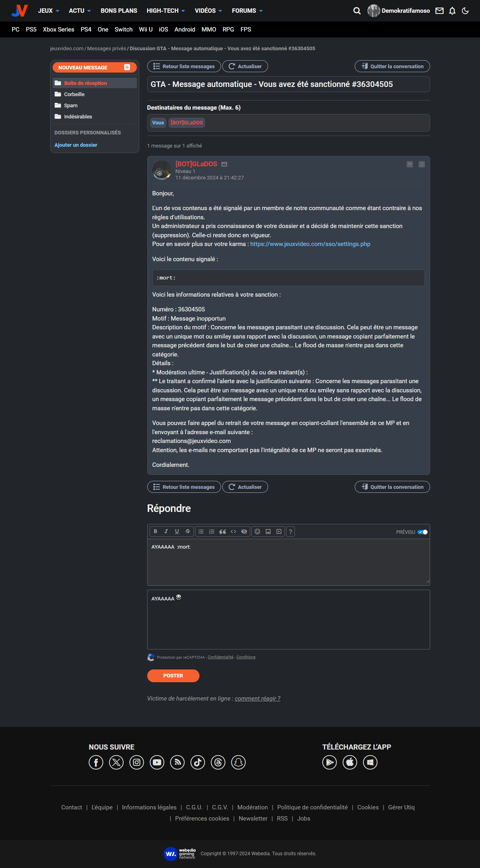The width and height of the screenshot is (480, 868).
Task: Open the Indésirables folder
Action: pyautogui.click(x=95, y=117)
